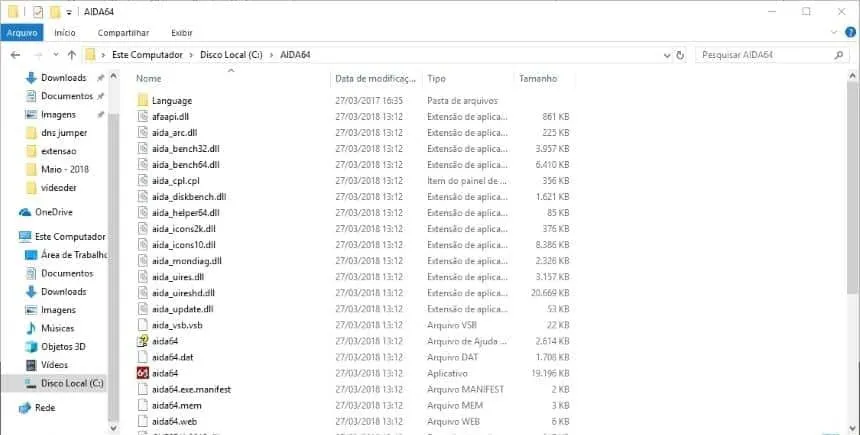Screen dimensions: 860x435
Task: Click the OneDrive cloud icon
Action: (25, 212)
